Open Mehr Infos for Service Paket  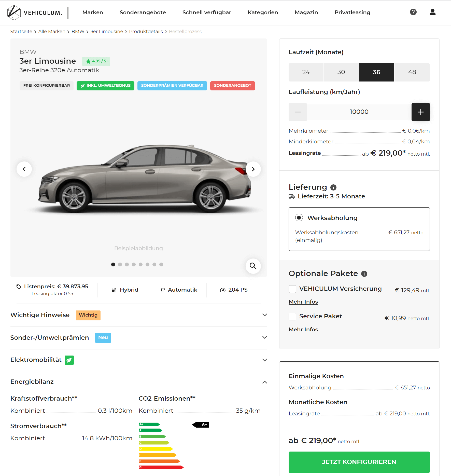[x=303, y=330]
